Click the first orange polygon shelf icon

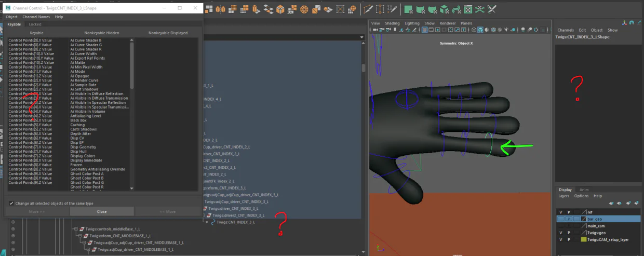click(x=208, y=9)
